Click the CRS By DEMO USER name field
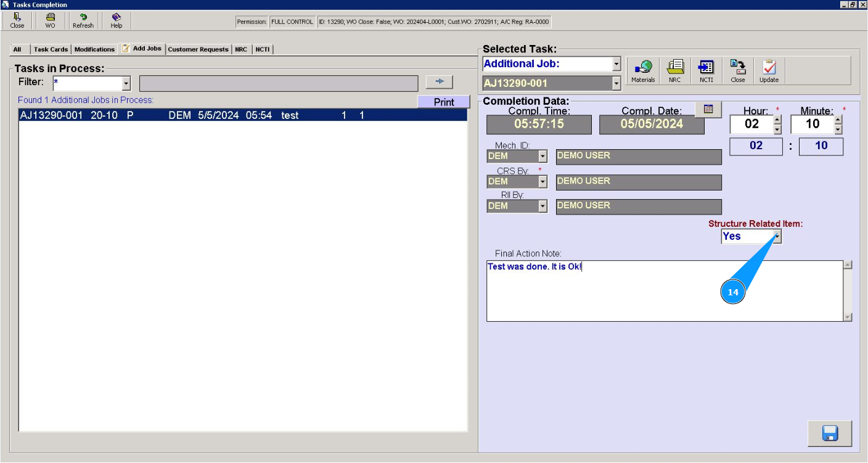Screen dimensions: 868x463 (639, 182)
